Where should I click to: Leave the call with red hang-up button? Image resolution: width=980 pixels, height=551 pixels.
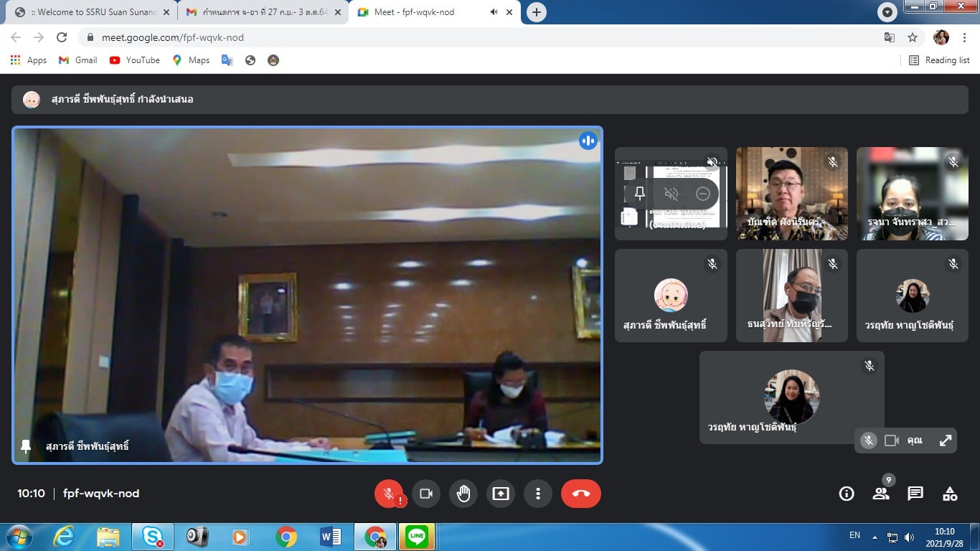click(x=580, y=494)
